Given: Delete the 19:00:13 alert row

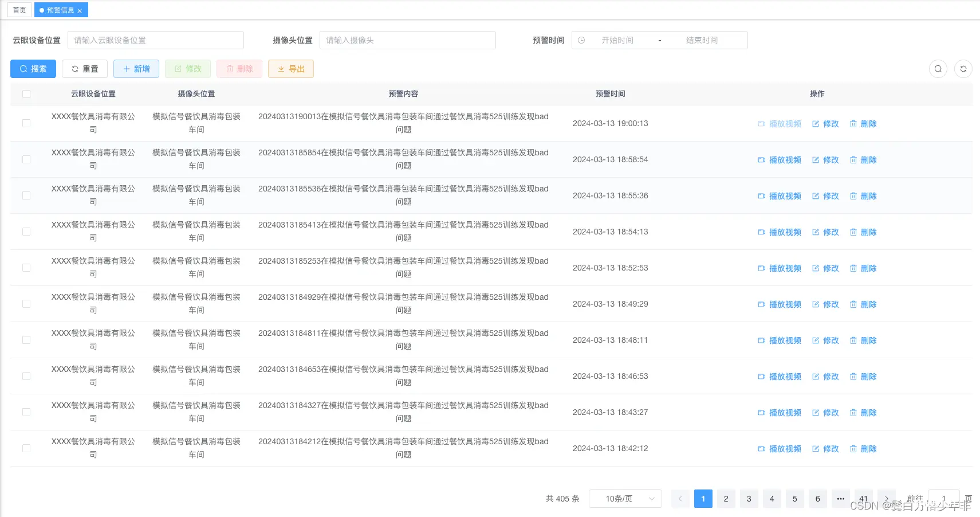Looking at the screenshot, I should [x=863, y=124].
